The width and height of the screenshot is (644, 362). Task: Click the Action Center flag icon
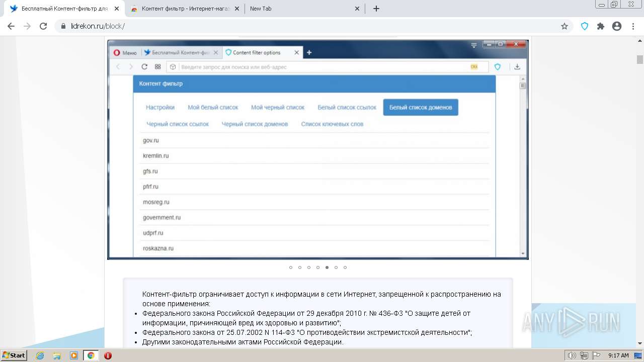tap(596, 355)
